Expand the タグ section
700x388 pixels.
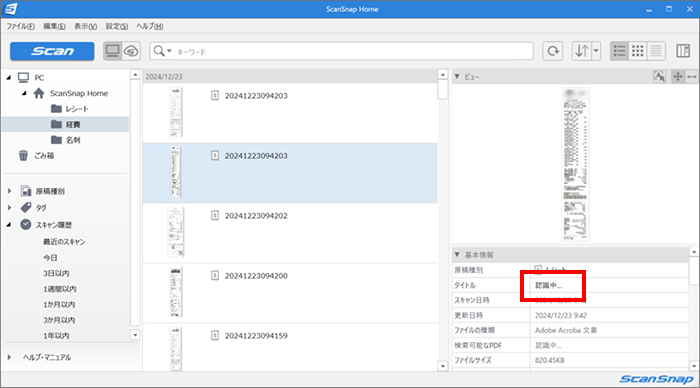click(x=9, y=208)
